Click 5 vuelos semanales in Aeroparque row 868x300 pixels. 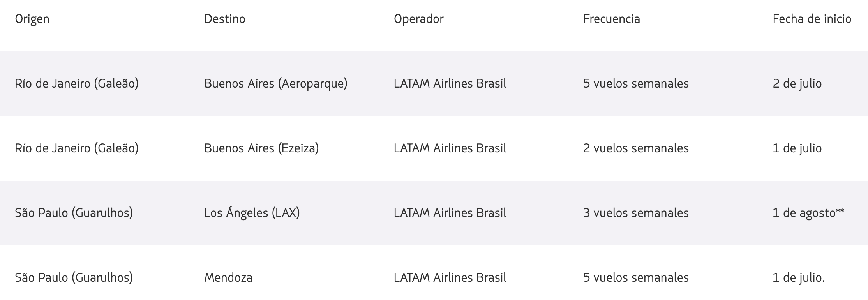coord(636,83)
